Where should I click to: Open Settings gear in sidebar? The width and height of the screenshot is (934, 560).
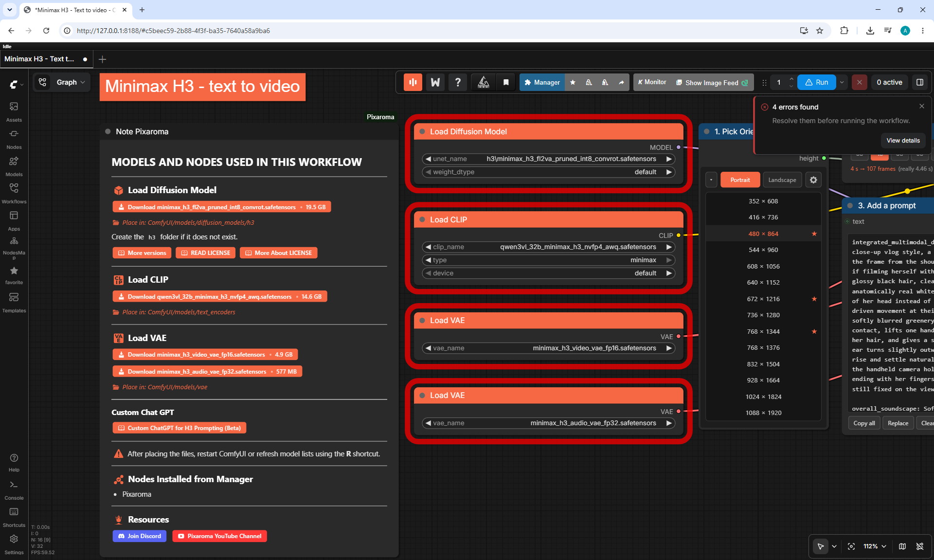click(14, 544)
